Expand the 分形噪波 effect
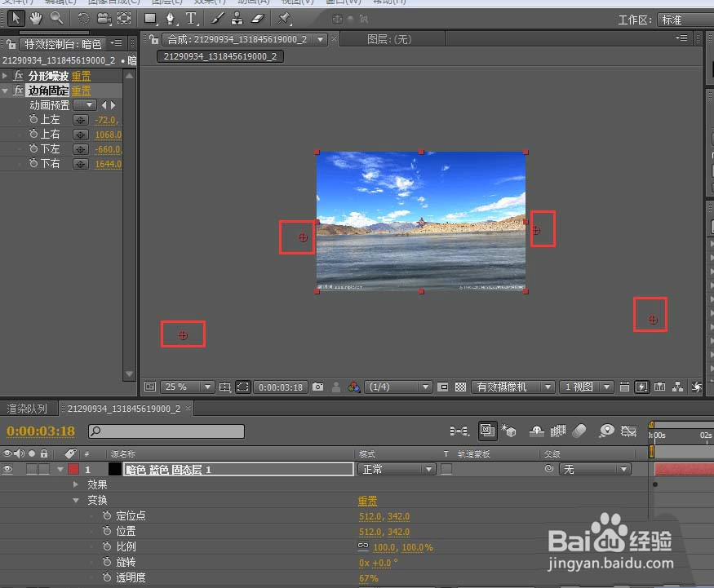This screenshot has height=588, width=714. point(5,76)
